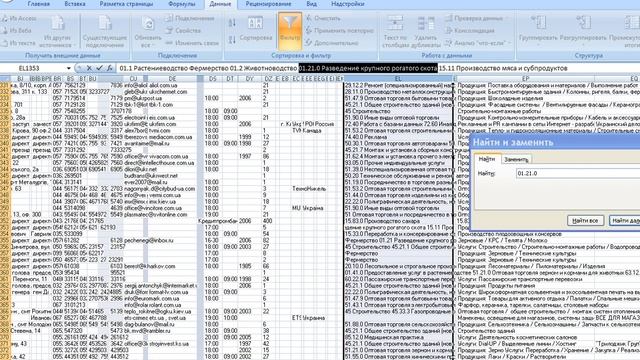Screen dimensions: 640x360
Task: Open the Главная ribbon tab
Action: pos(38,4)
